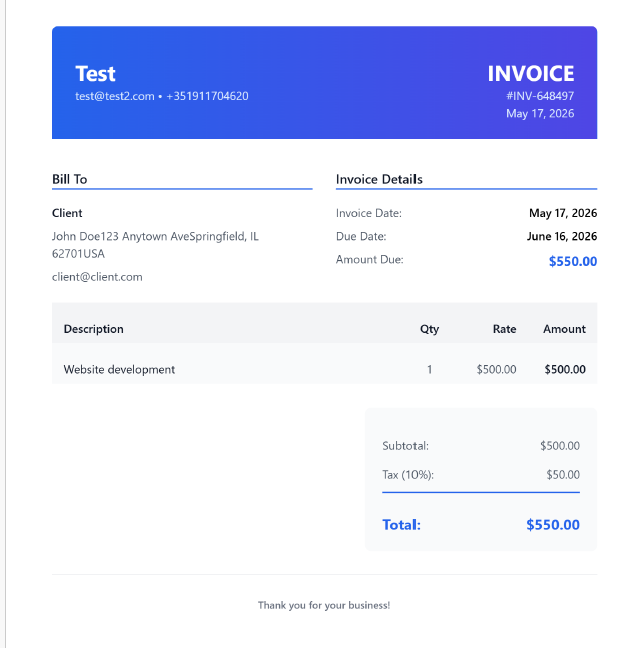Viewport: 631px width, 648px height.
Task: Click the quantity value 1
Action: [429, 369]
